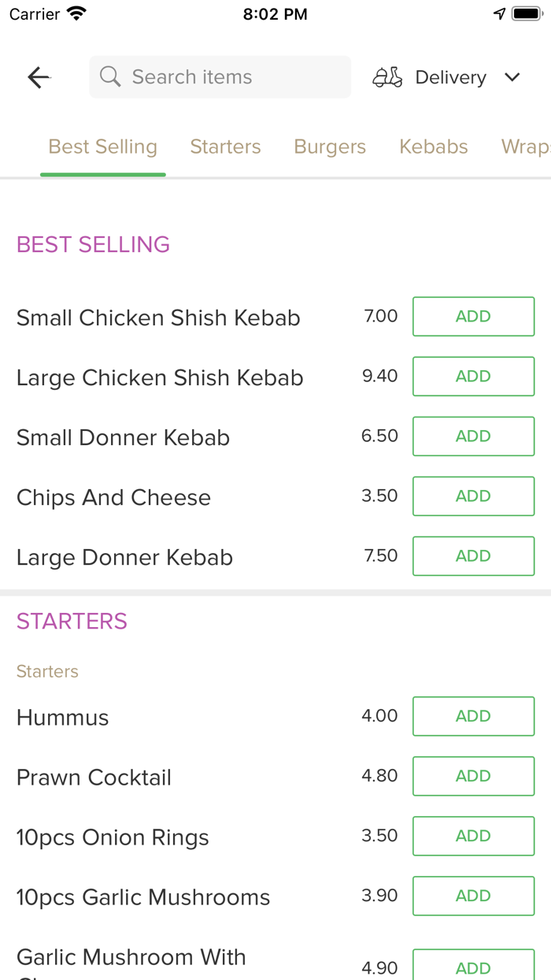Select the Kebabs tab
This screenshot has height=980, width=551.
[433, 147]
